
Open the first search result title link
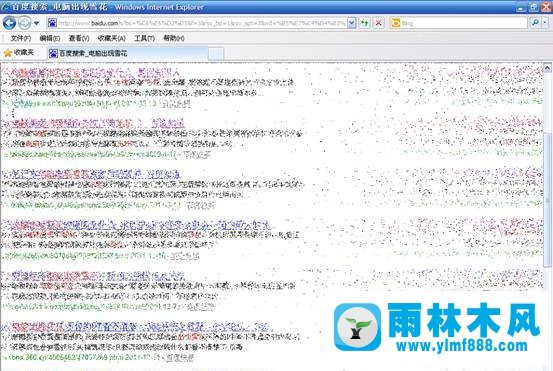click(91, 73)
